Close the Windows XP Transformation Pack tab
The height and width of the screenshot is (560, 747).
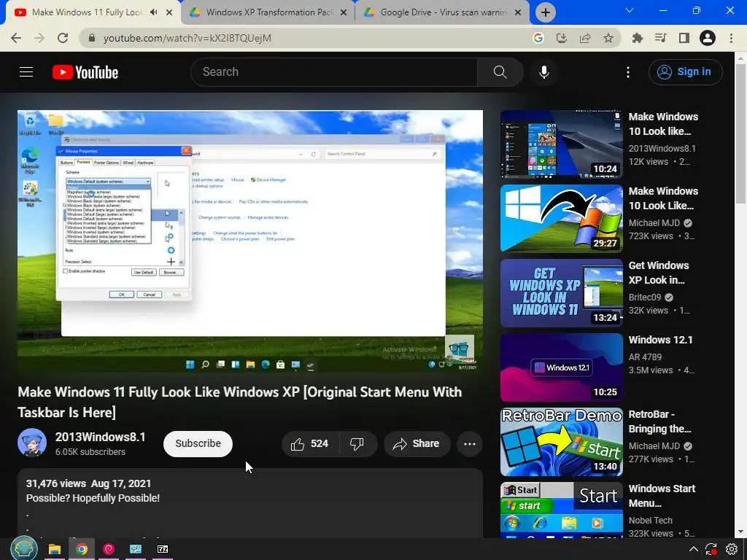[x=344, y=12]
